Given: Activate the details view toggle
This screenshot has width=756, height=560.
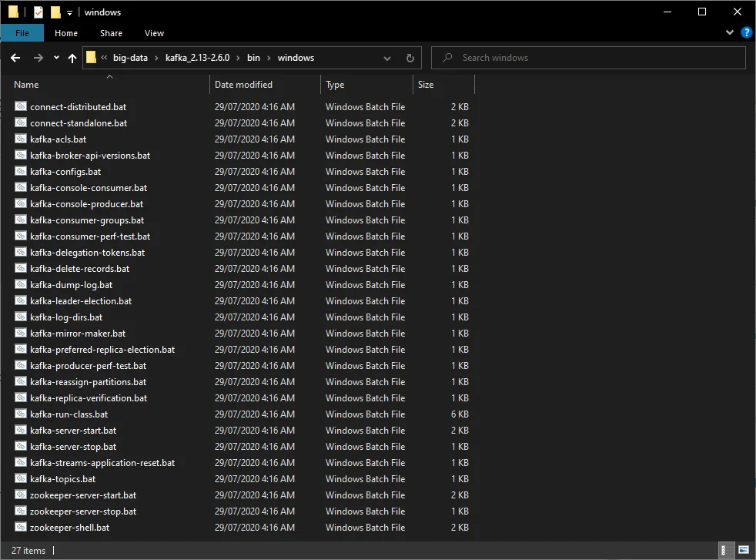Looking at the screenshot, I should coord(727,550).
